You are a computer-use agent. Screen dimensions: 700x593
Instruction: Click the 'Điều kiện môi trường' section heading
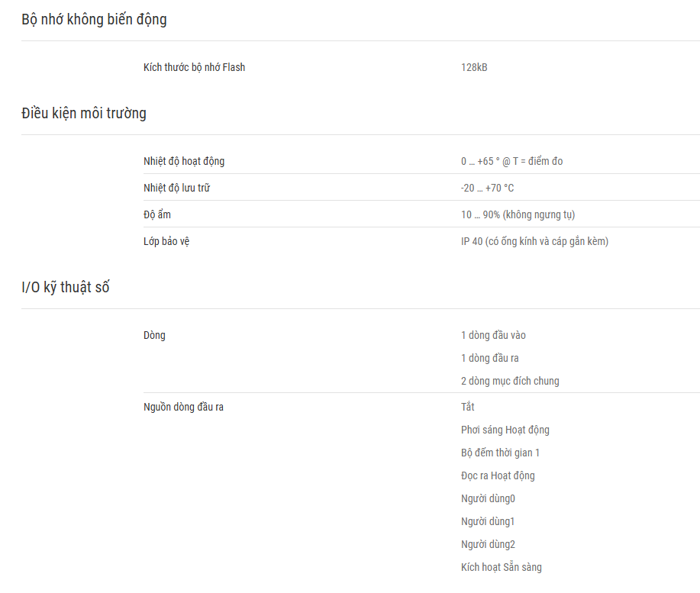(84, 114)
